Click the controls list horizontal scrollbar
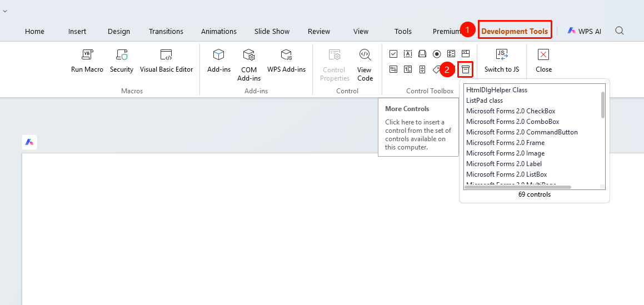This screenshot has height=305, width=644. [517, 187]
